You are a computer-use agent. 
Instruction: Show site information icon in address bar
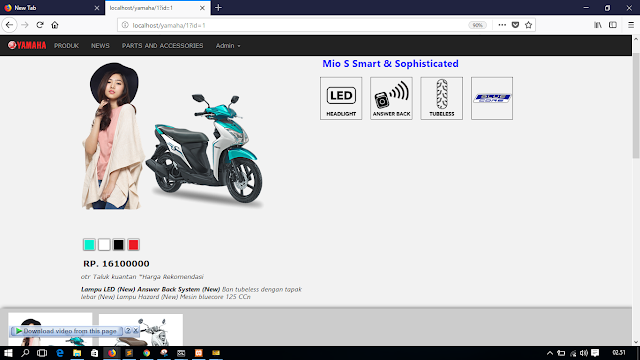125,25
